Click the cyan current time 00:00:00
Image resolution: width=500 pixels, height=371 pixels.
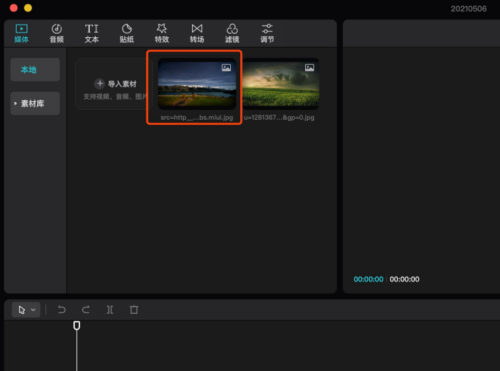pos(368,279)
